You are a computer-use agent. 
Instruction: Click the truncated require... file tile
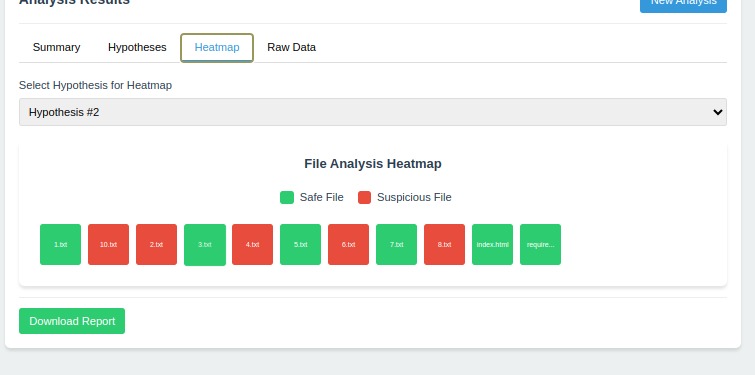click(x=540, y=245)
